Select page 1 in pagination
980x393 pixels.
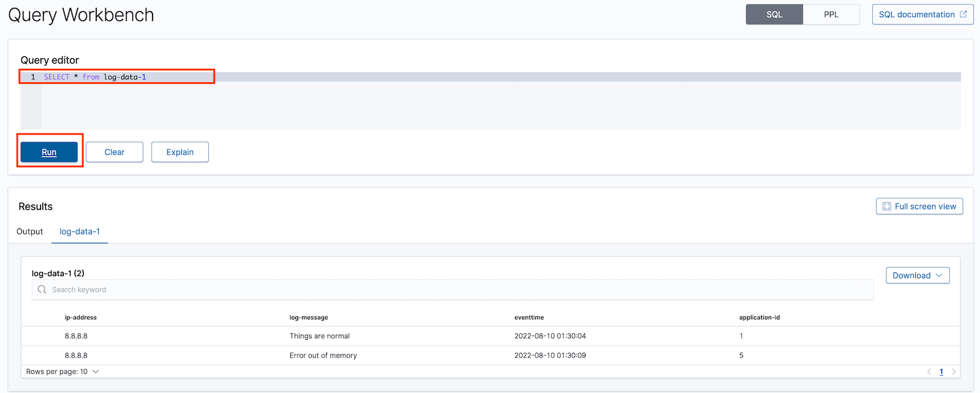point(941,372)
